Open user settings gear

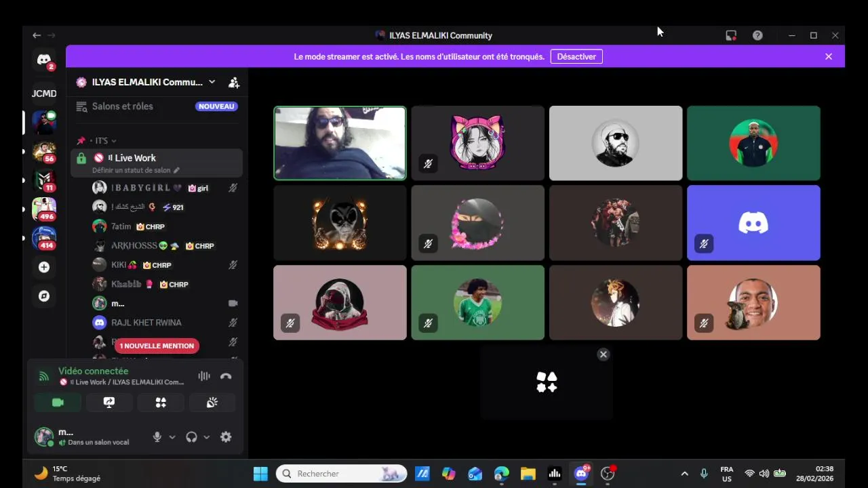pyautogui.click(x=226, y=437)
